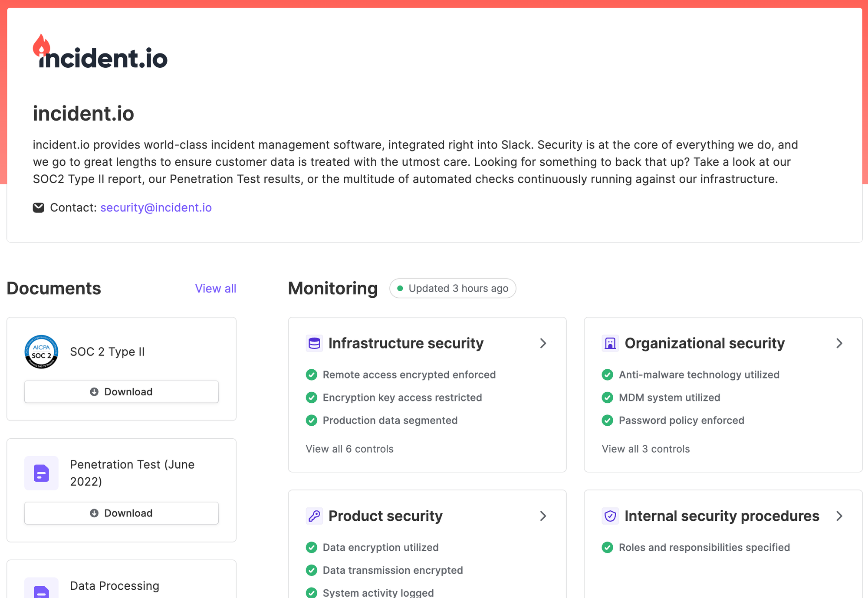Click the incident.io flame logo

coord(42,46)
